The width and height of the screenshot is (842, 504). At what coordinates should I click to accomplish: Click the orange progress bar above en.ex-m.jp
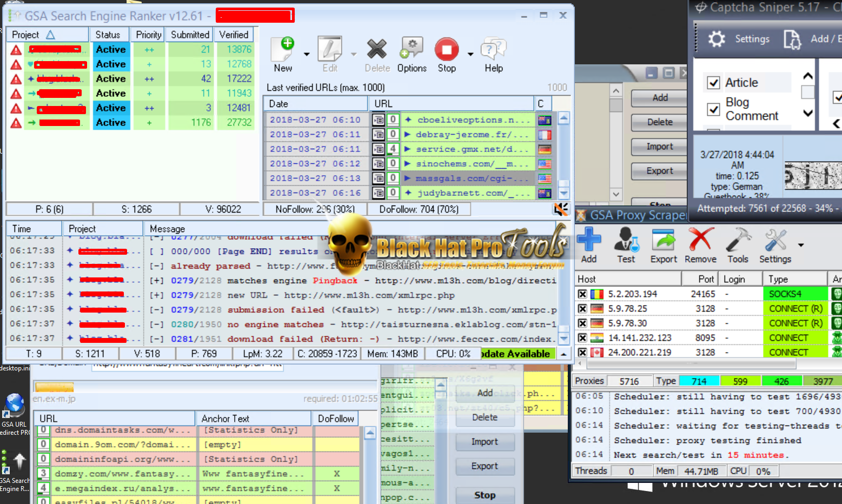click(54, 387)
